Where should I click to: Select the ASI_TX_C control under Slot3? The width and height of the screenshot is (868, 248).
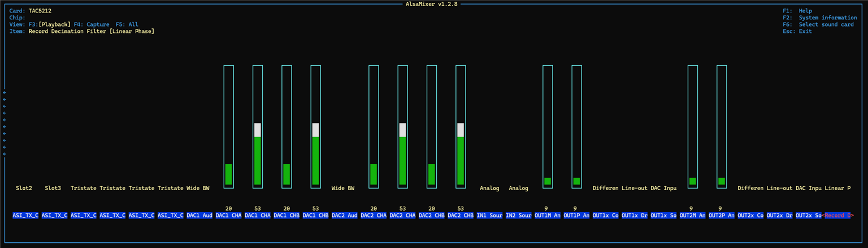point(54,215)
